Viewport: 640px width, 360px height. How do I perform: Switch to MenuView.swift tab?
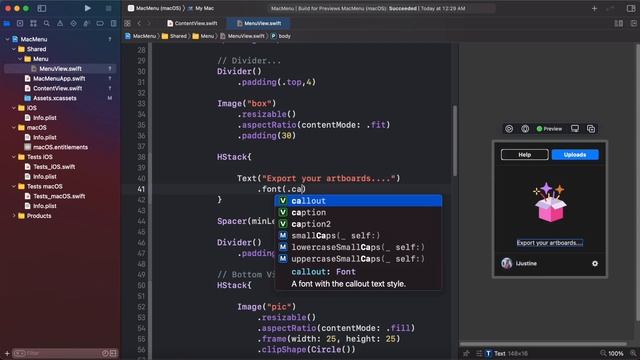point(259,23)
